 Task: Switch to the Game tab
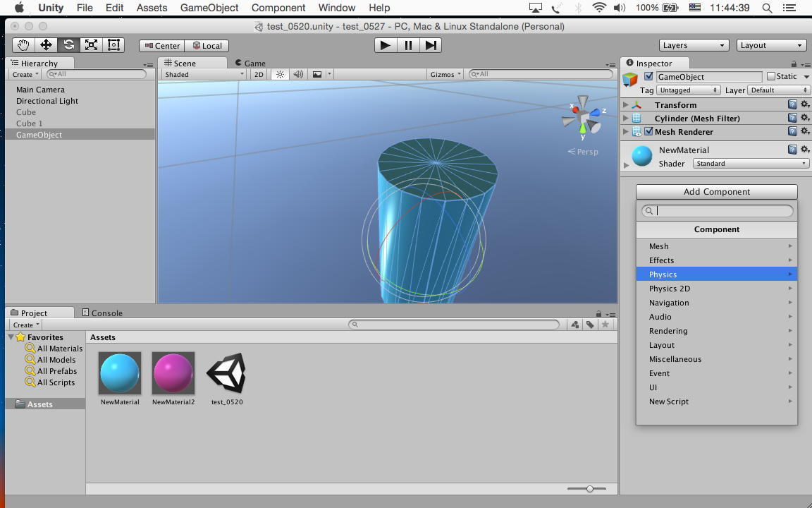tap(251, 63)
